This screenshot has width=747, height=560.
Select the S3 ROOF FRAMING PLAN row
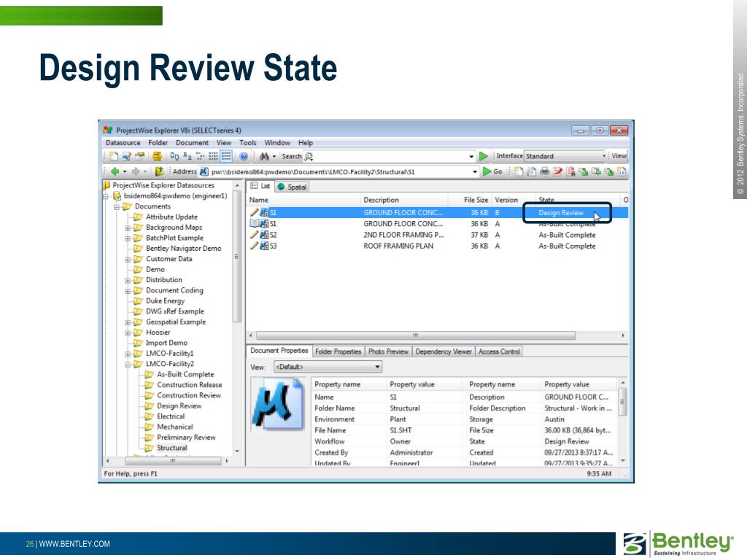(437, 246)
